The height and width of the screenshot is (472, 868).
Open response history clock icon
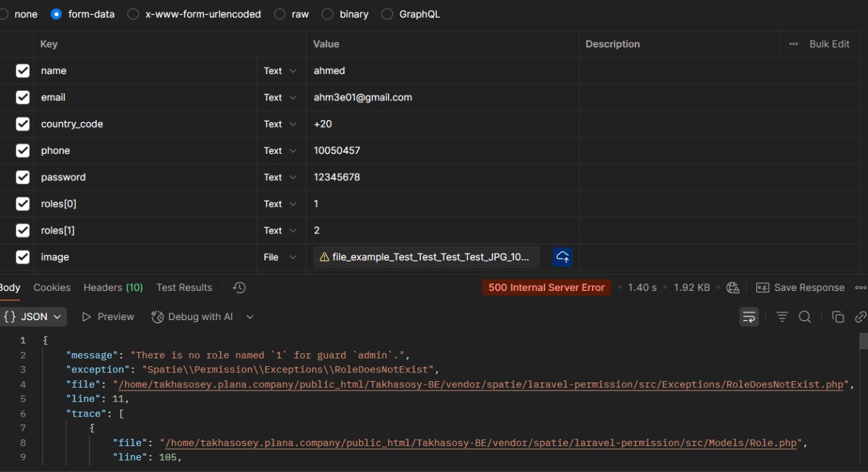point(239,288)
